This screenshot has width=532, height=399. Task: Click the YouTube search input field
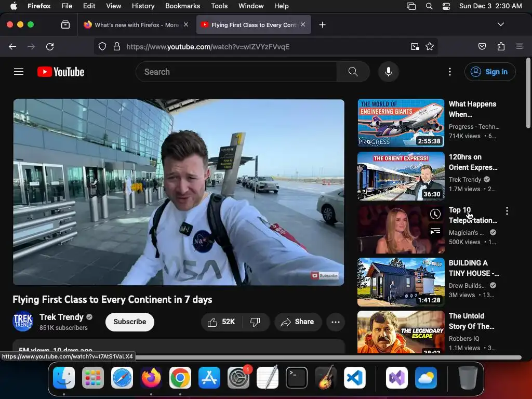(x=236, y=72)
